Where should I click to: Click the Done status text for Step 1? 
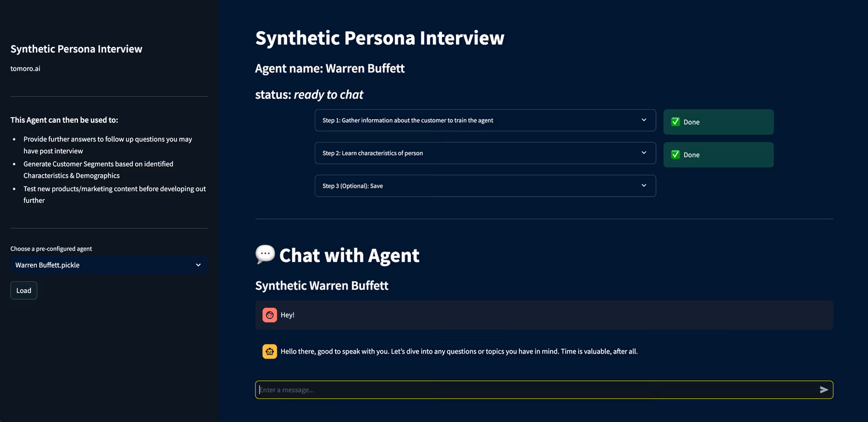point(692,122)
